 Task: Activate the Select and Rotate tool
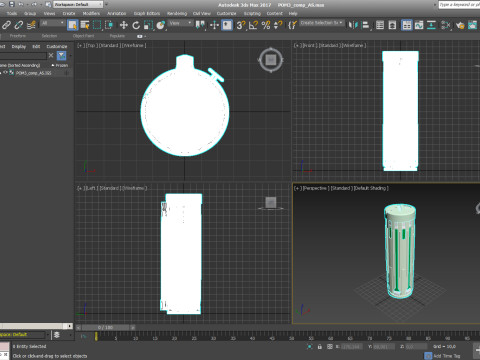pos(136,25)
